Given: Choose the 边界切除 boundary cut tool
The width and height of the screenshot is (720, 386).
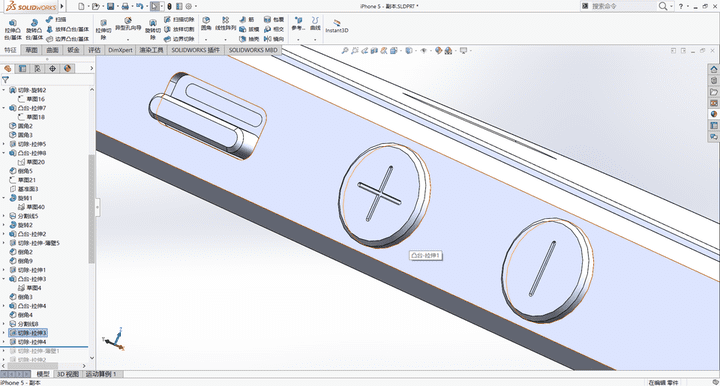Looking at the screenshot, I should pos(179,39).
